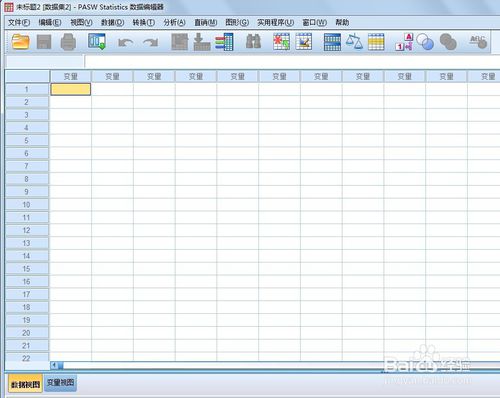Open the 分析(A) menu
This screenshot has width=500, height=398.
[x=174, y=22]
